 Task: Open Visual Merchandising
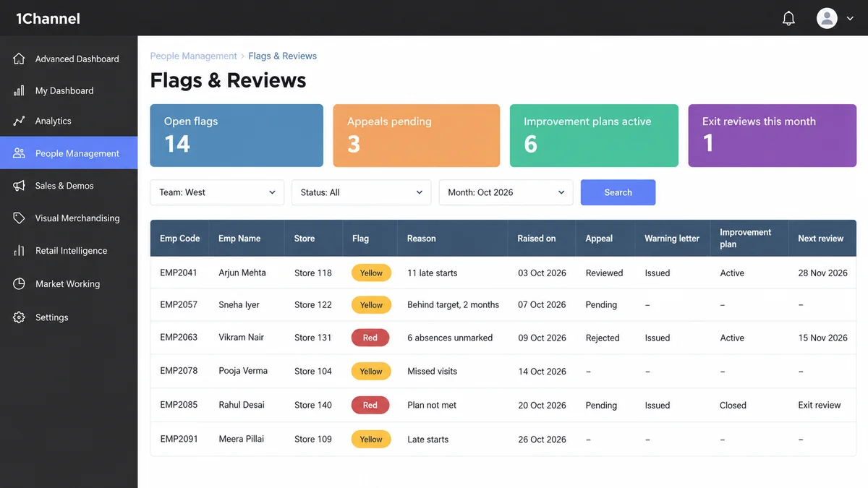(69, 218)
